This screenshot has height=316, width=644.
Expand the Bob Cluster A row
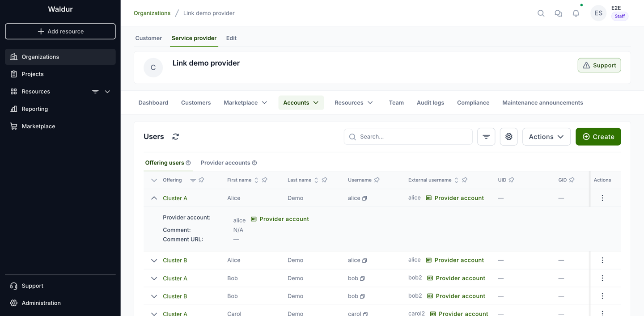click(154, 278)
